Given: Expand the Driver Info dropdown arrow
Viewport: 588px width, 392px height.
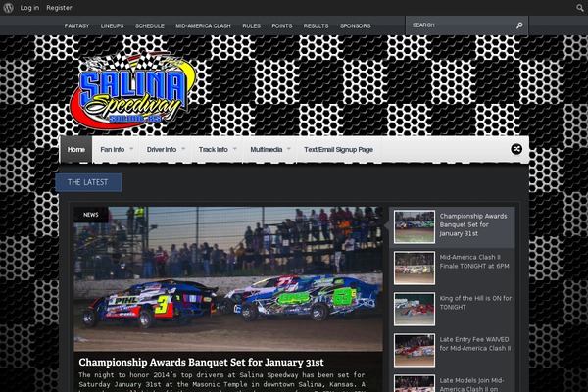Looking at the screenshot, I should [x=183, y=149].
